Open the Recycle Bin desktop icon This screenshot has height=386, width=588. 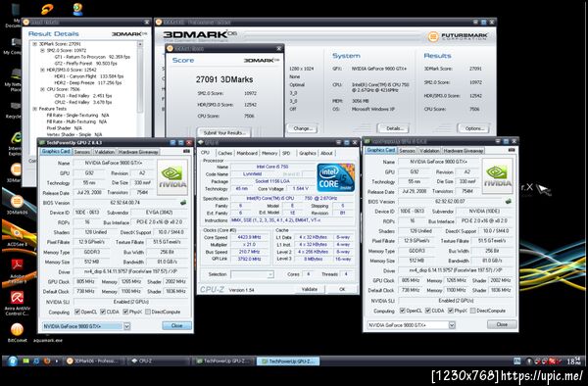click(x=15, y=111)
